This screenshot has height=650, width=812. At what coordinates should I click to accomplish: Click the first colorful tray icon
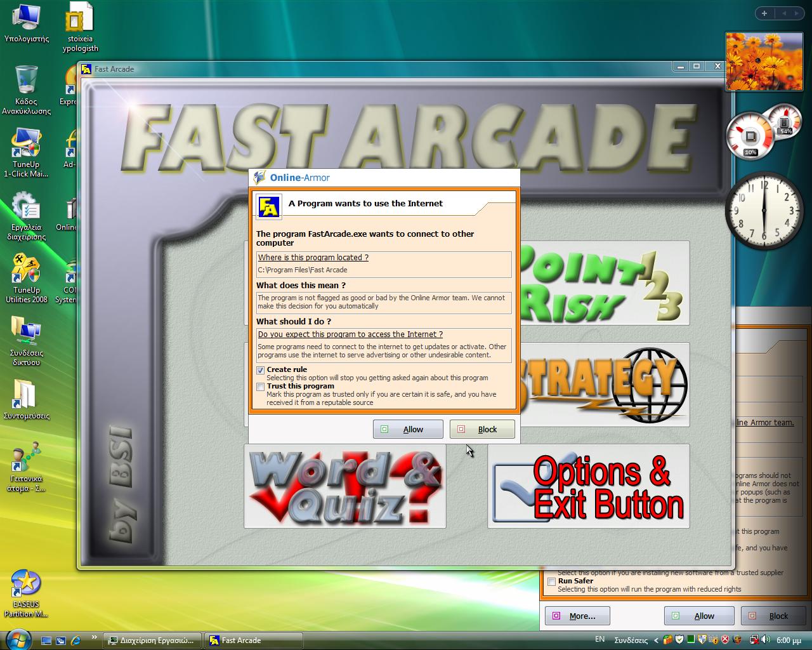point(667,640)
